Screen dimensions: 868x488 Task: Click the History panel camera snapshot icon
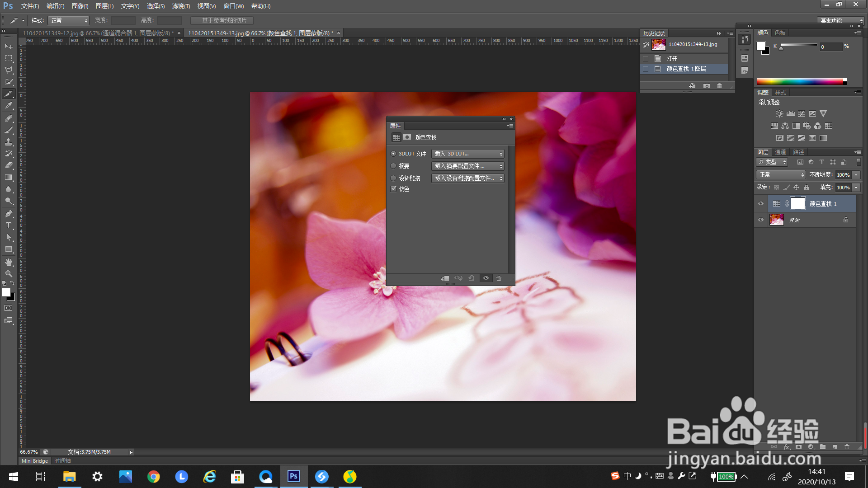(x=706, y=86)
